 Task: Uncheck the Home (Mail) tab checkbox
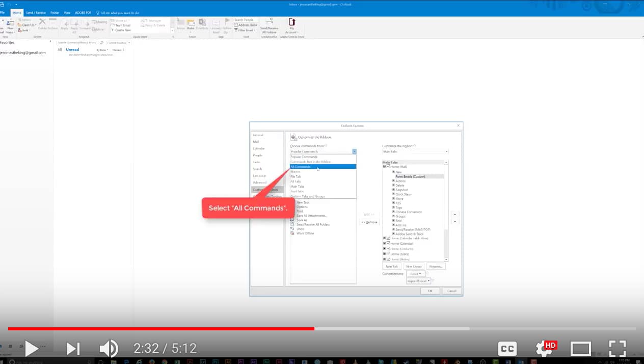coord(388,166)
